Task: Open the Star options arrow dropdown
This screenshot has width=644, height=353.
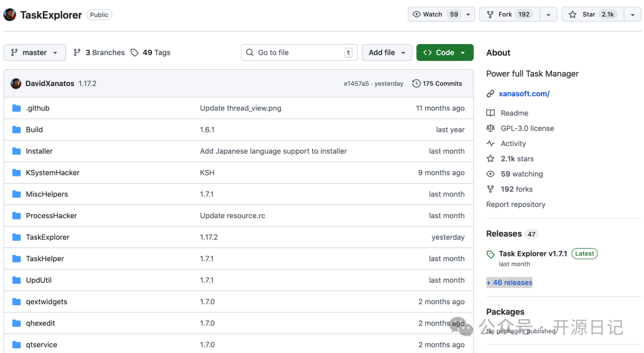Action: point(633,14)
